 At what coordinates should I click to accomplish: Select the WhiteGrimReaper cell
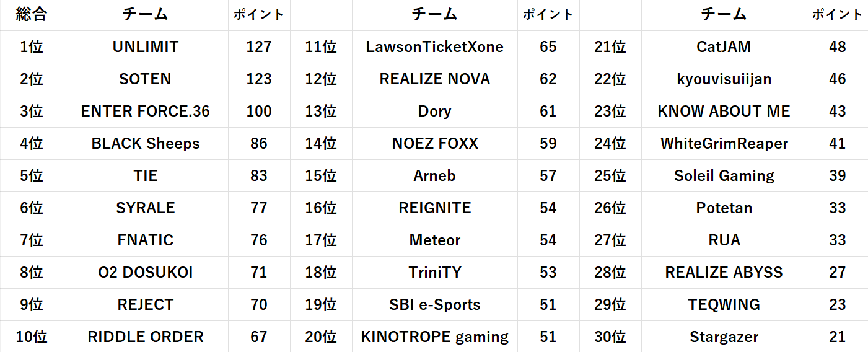coord(724,144)
